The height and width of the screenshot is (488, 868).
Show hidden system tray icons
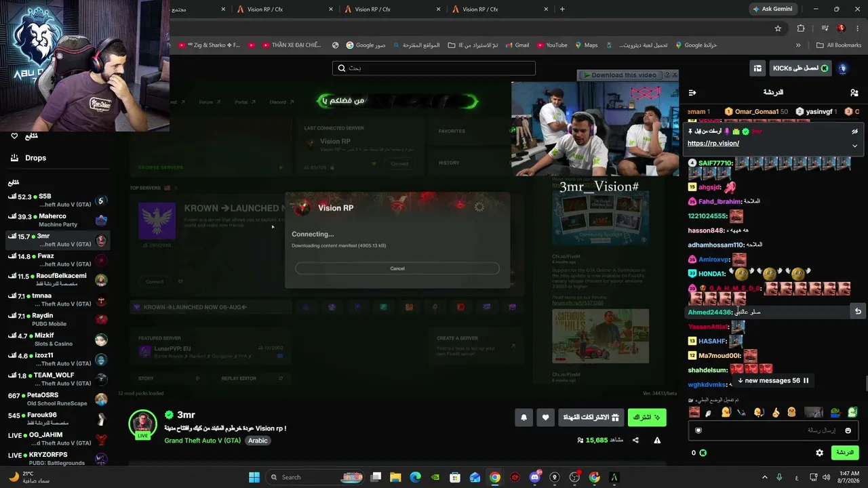point(764,477)
